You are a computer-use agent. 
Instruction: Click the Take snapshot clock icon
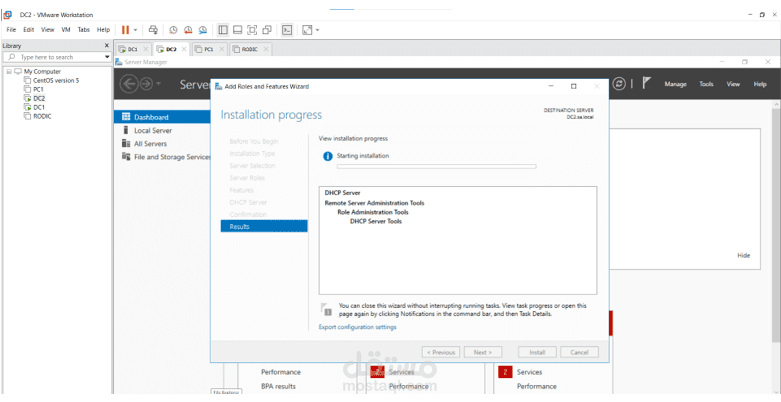point(173,30)
